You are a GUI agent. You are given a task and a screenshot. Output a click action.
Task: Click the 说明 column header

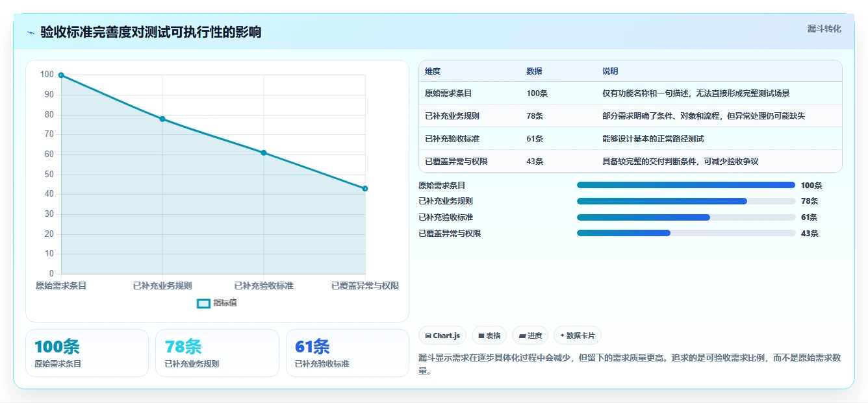610,71
